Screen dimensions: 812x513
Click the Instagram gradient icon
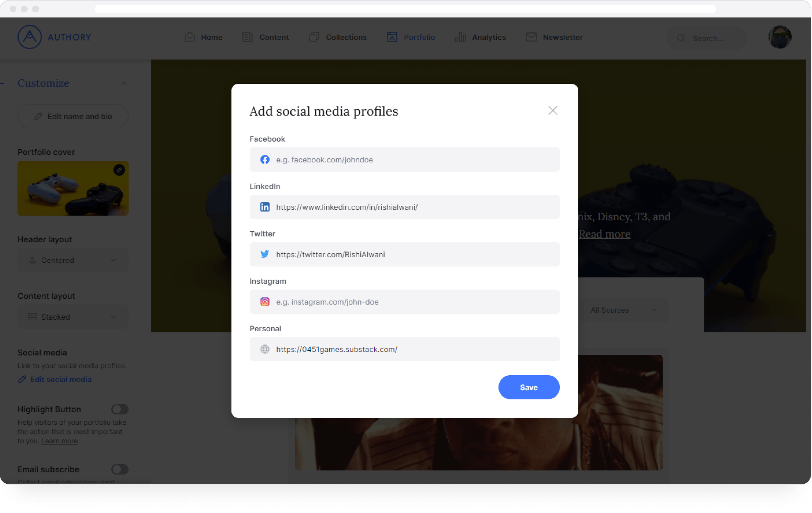(265, 301)
